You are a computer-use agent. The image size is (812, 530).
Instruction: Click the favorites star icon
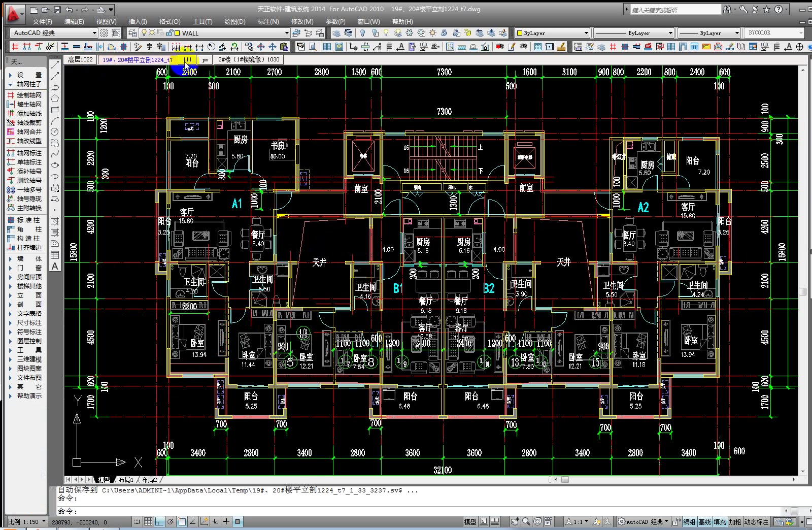pos(767,9)
